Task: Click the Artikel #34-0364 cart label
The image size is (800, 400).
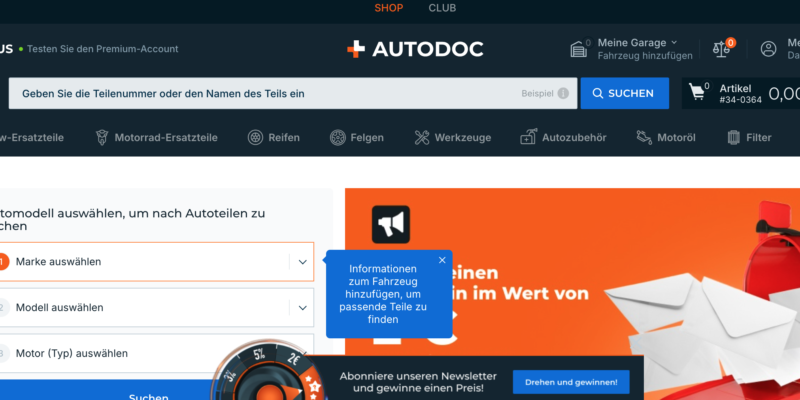Action: click(x=740, y=94)
